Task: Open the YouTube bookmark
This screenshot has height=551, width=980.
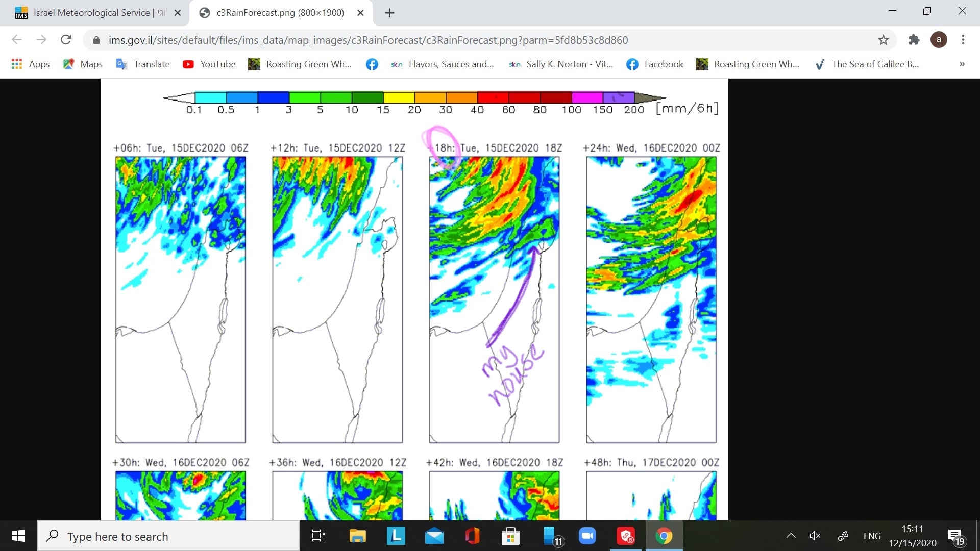Action: pos(209,64)
